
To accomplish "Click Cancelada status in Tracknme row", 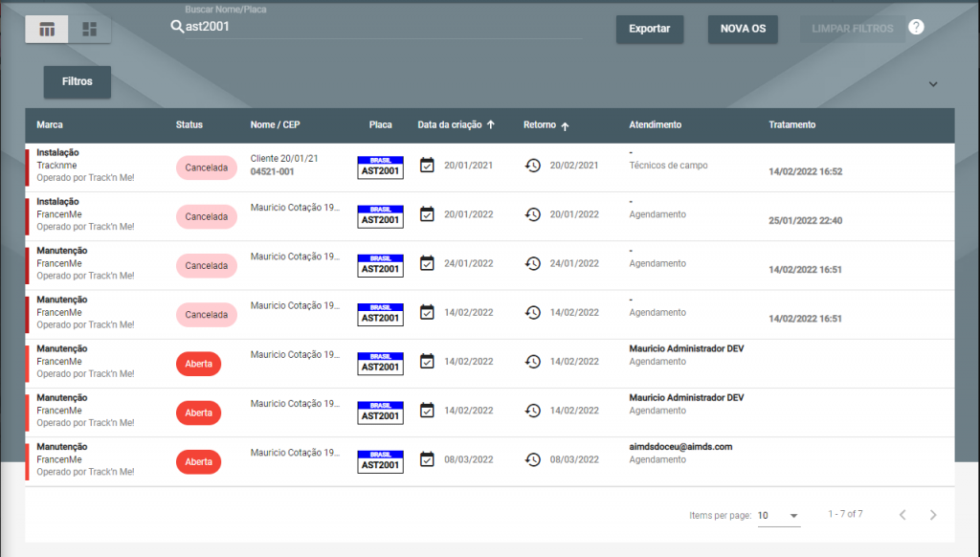I will pos(207,167).
